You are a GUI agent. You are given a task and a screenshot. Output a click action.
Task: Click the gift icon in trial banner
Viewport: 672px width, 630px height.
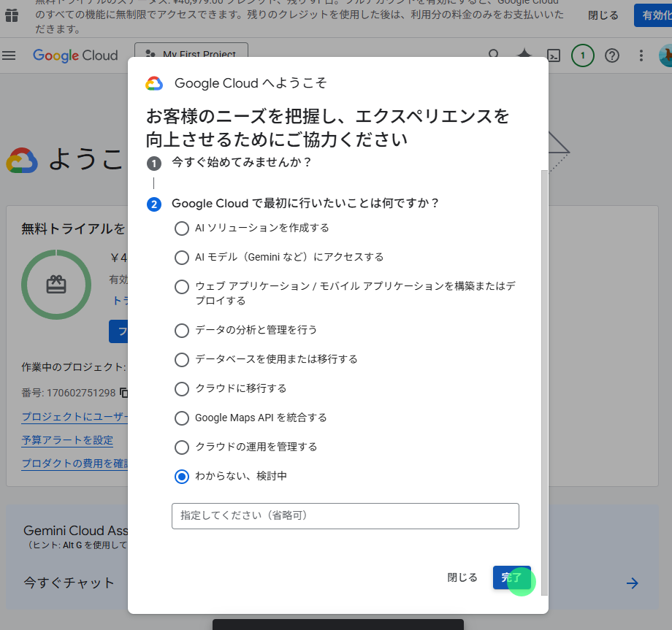click(x=12, y=15)
